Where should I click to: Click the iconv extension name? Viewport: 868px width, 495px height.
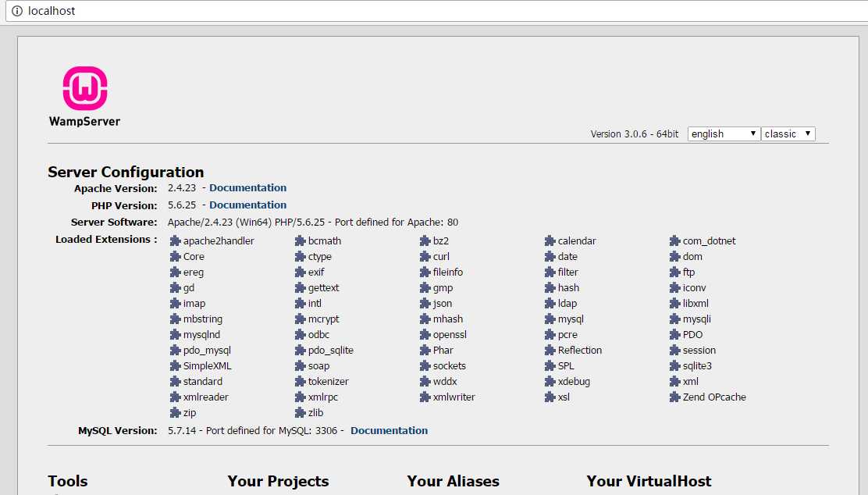694,288
